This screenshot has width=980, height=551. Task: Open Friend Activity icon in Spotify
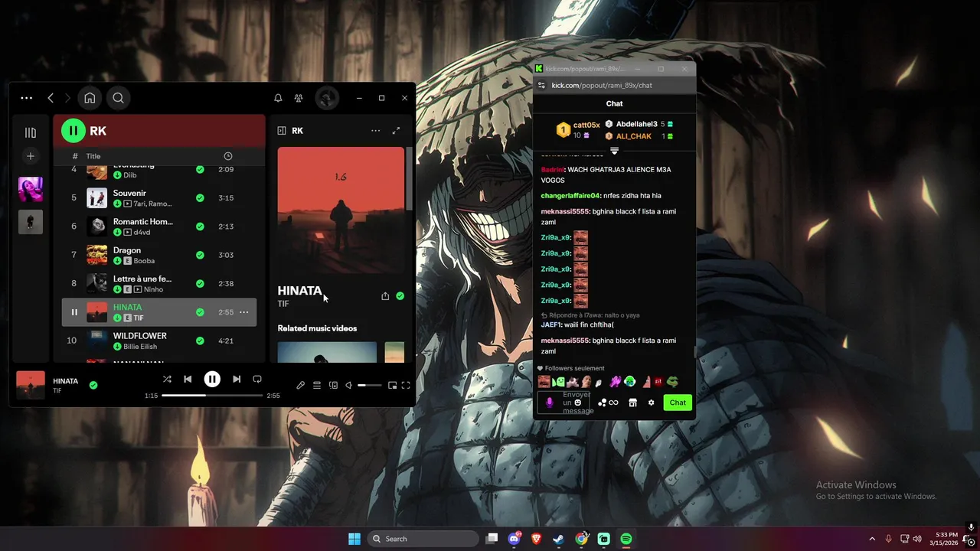299,98
